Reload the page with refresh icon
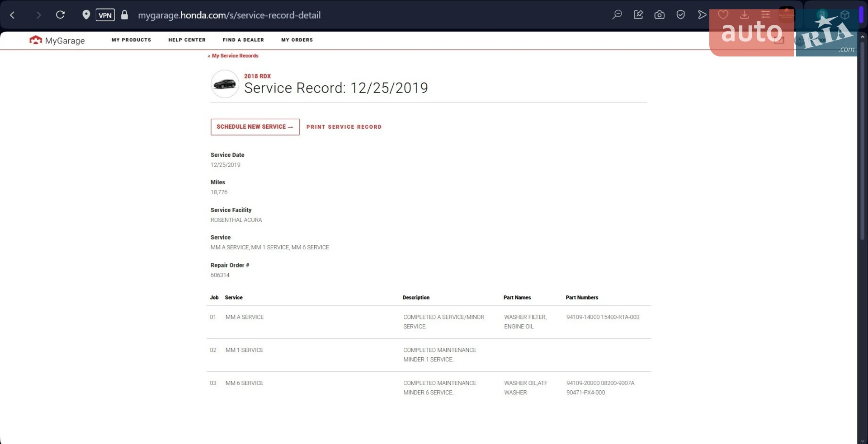Viewport: 868px width, 444px height. 60,15
